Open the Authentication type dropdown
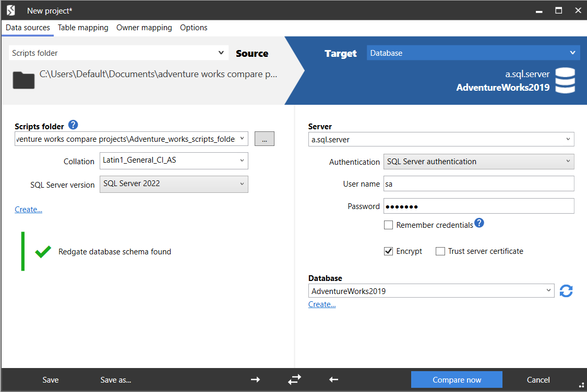The image size is (587, 392). click(478, 162)
